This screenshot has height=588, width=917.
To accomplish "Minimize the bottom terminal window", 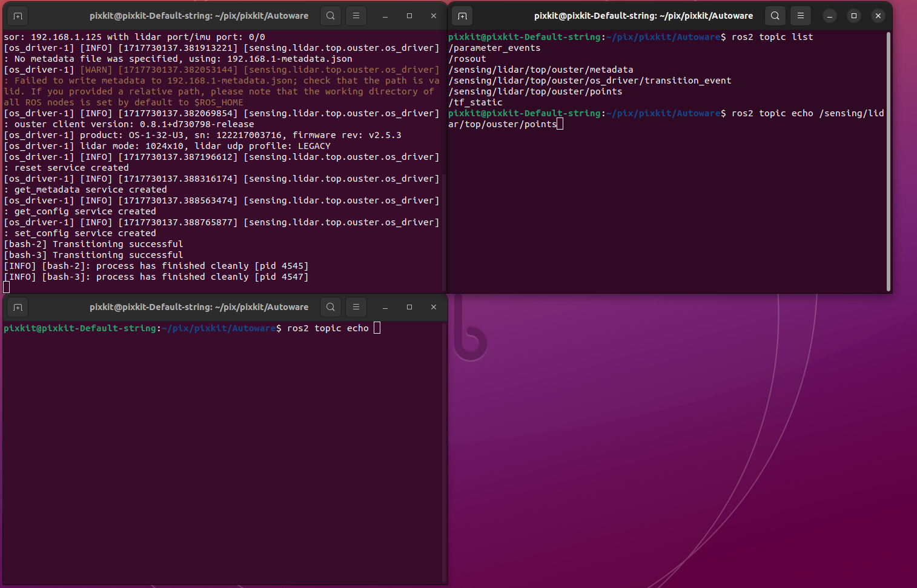I will pyautogui.click(x=385, y=307).
